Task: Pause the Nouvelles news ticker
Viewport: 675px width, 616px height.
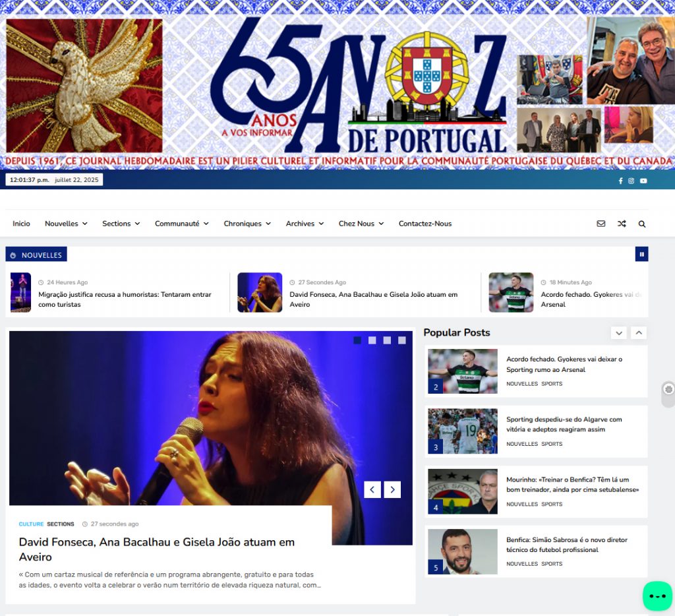Action: pyautogui.click(x=641, y=254)
